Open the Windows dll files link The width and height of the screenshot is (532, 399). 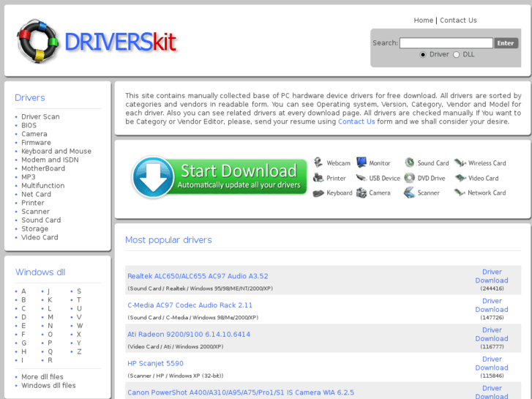[x=48, y=386]
